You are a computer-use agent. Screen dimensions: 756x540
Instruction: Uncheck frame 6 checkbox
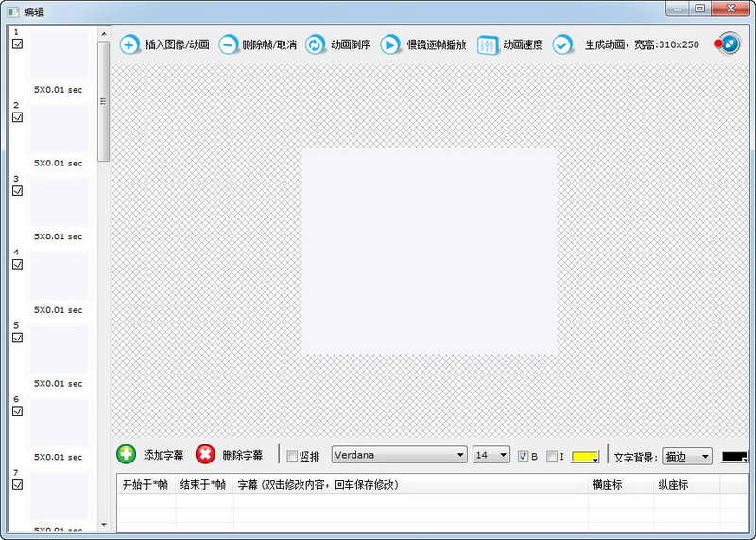[17, 411]
